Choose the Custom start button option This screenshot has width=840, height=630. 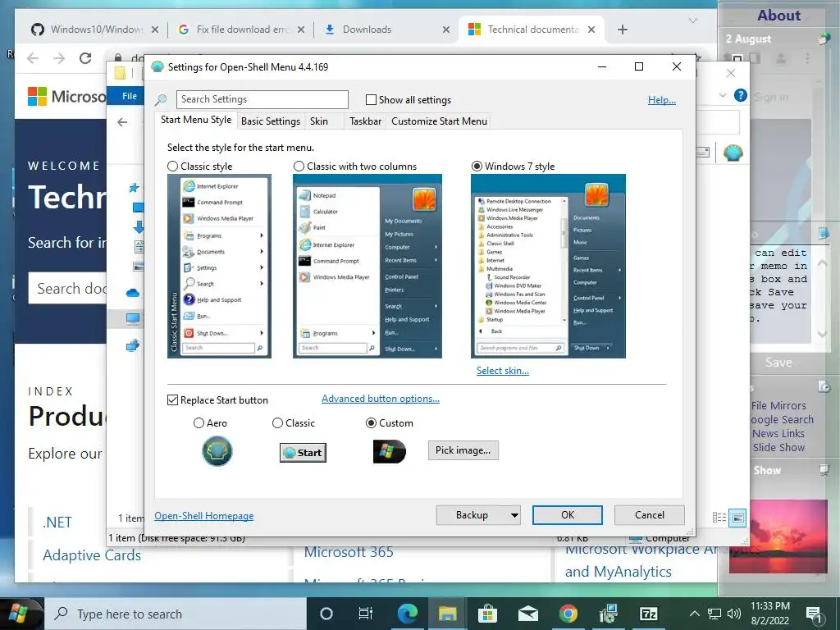point(371,423)
